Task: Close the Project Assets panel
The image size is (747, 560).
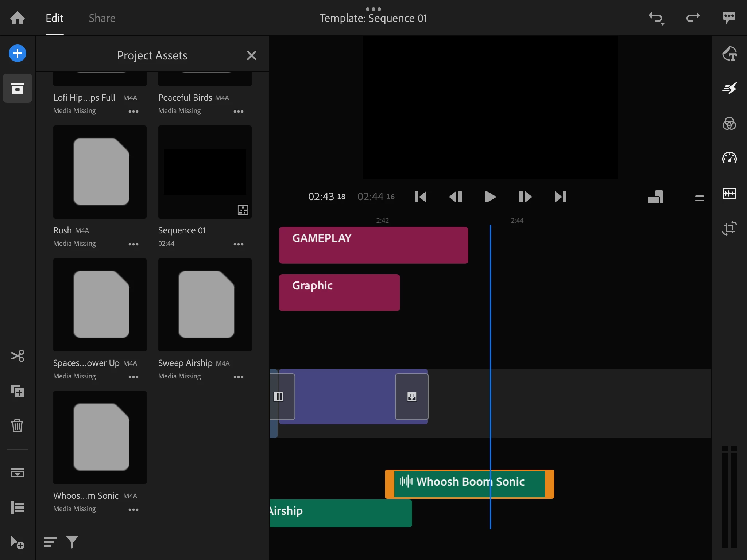Action: (x=252, y=55)
